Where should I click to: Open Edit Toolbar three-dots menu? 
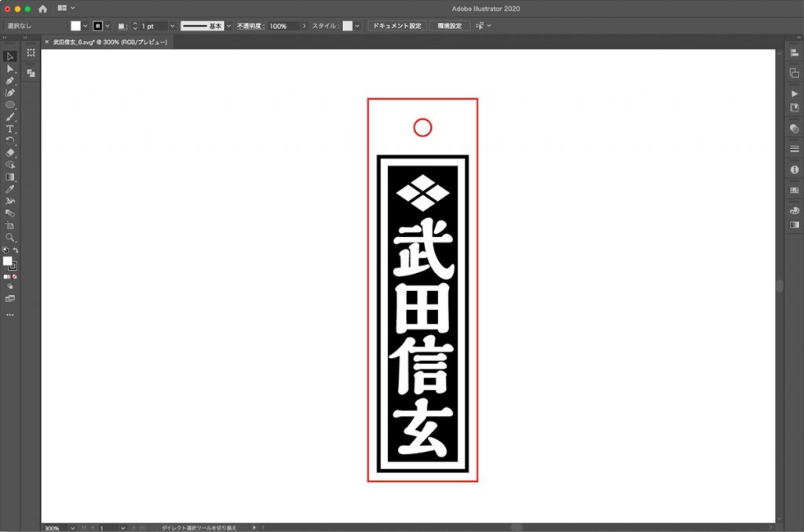tap(9, 315)
